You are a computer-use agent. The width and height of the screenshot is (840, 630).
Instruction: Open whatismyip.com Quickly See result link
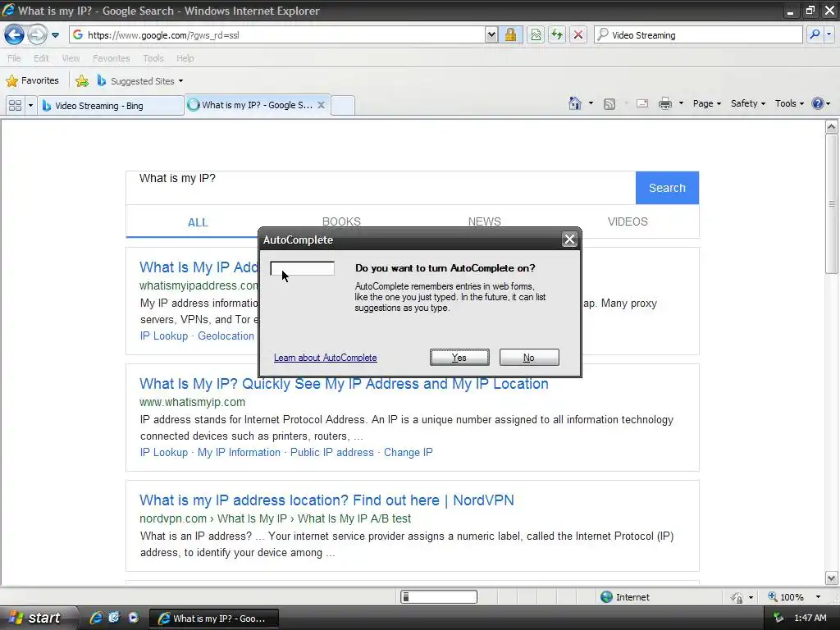tap(344, 384)
